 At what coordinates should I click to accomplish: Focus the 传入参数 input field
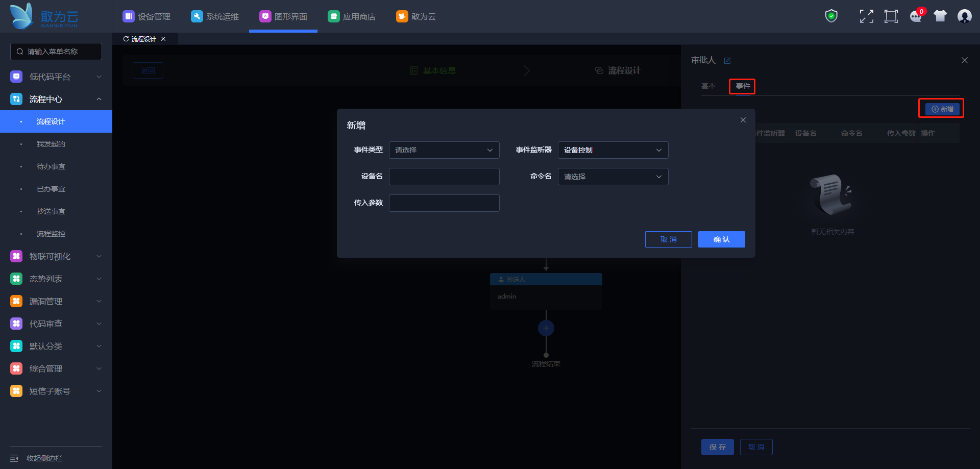pos(444,203)
